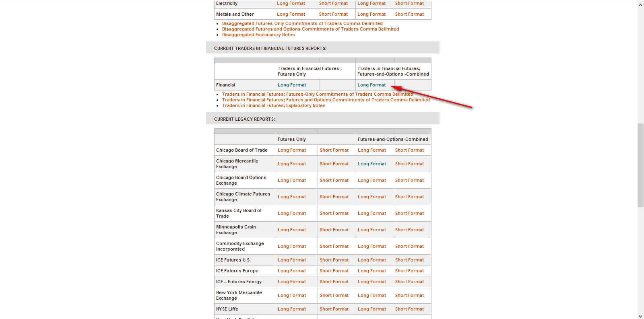Open Chicago Mercantile Exchange Combined Short Format
The width and height of the screenshot is (644, 319).
(x=409, y=164)
